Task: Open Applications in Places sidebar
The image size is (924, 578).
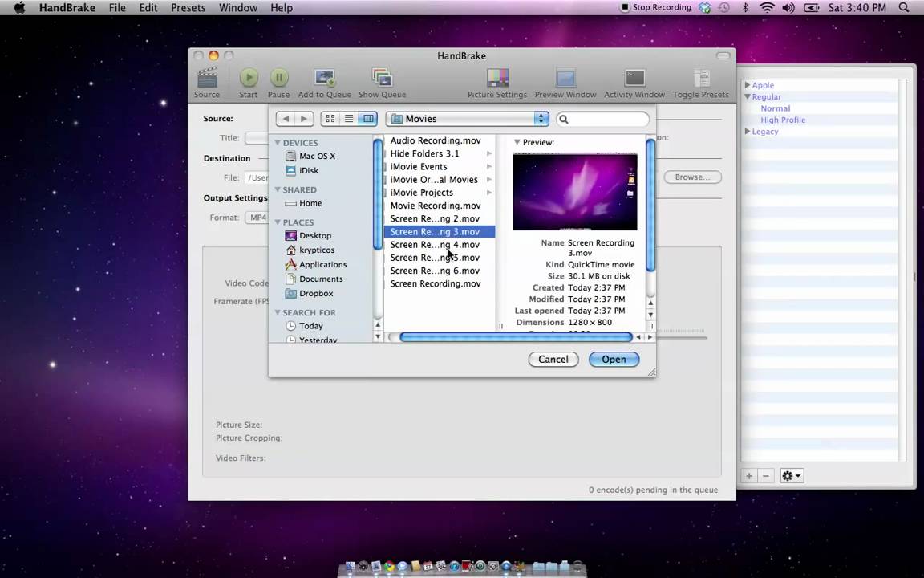Action: 316,264
